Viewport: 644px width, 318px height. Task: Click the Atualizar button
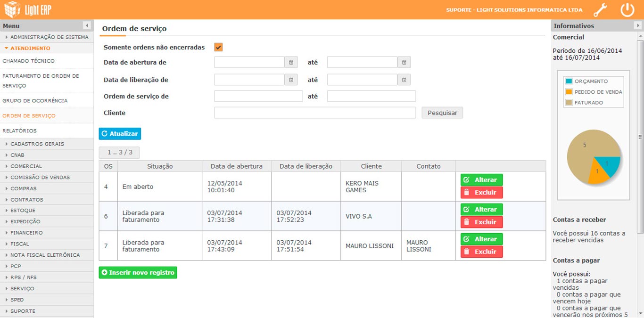120,134
